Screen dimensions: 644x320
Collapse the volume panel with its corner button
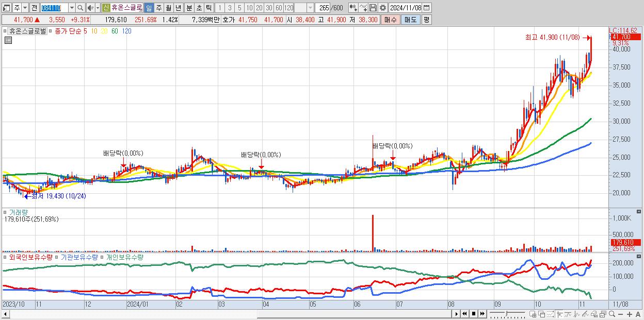pyautogui.click(x=639, y=211)
